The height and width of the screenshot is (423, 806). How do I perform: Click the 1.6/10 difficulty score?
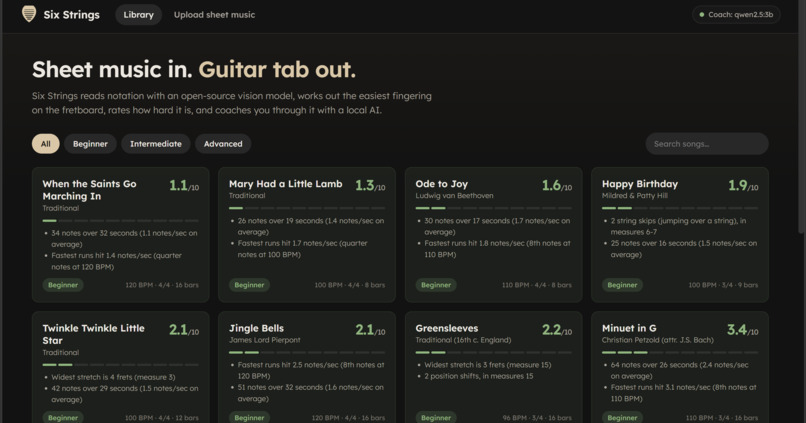coord(557,186)
